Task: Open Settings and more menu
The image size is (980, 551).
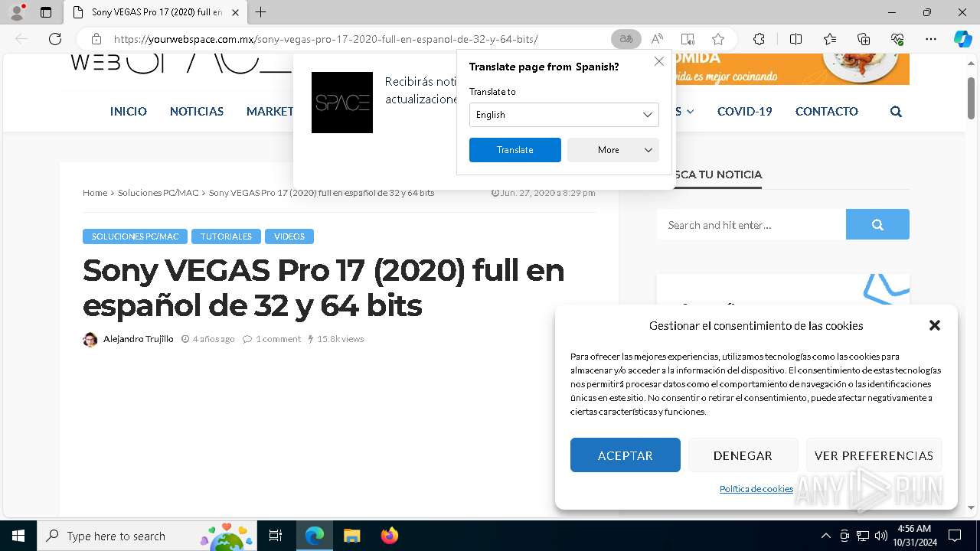Action: [x=931, y=39]
